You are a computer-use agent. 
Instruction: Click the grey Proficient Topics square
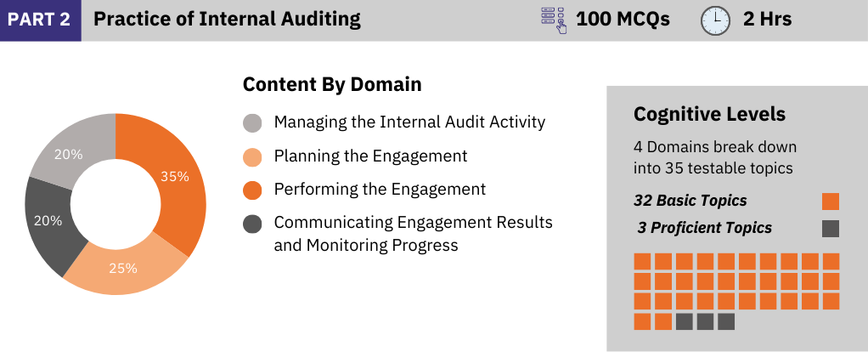click(x=831, y=229)
